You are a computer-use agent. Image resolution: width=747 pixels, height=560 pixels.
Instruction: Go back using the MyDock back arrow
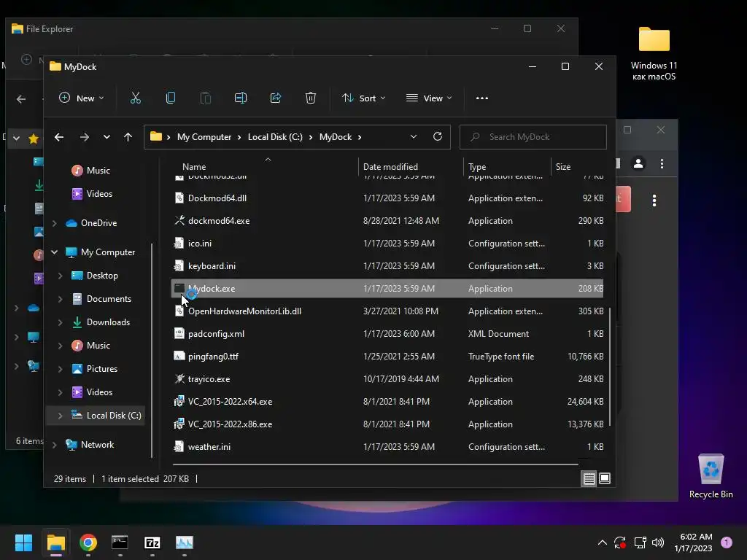point(59,137)
